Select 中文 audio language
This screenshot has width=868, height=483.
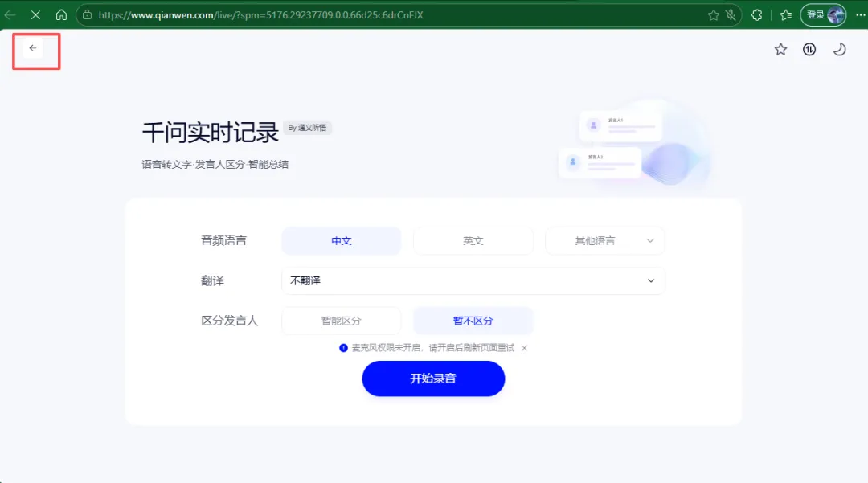click(341, 240)
